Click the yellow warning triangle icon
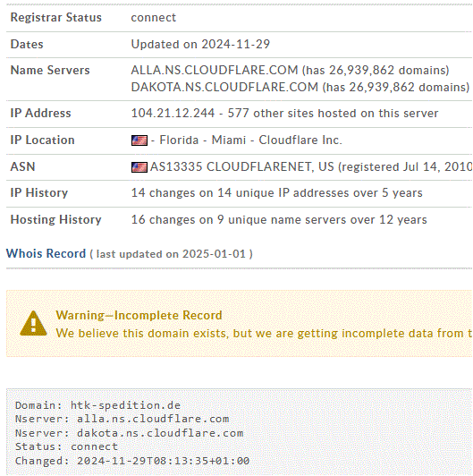Screen dimensions: 473x476 [33, 323]
